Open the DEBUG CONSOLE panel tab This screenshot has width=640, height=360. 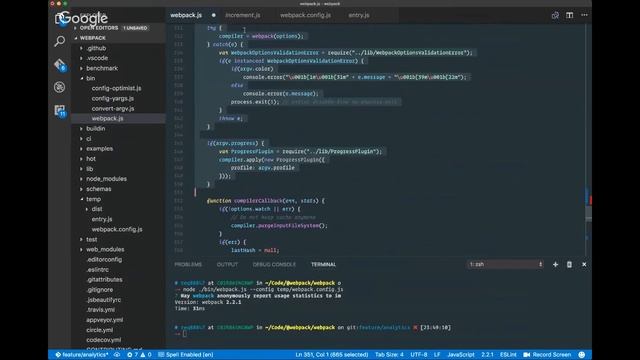(x=274, y=264)
